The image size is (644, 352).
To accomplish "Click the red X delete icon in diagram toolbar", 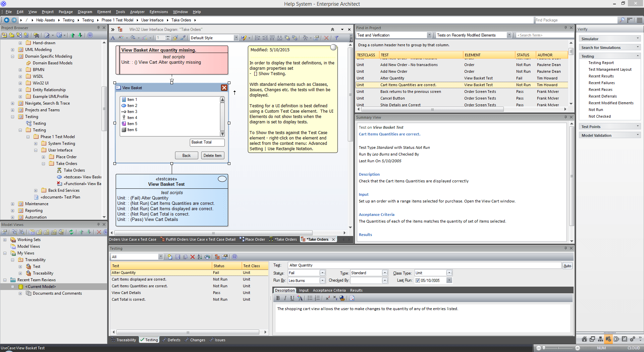I will point(326,38).
